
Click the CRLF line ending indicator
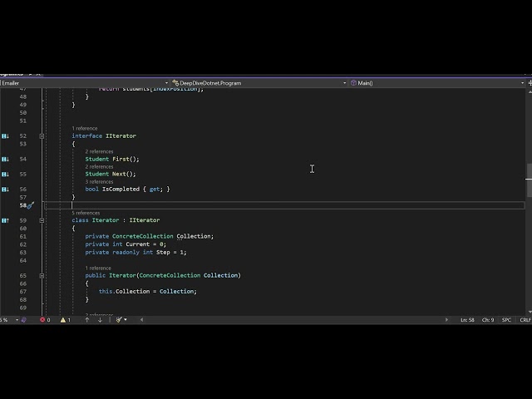(525, 319)
